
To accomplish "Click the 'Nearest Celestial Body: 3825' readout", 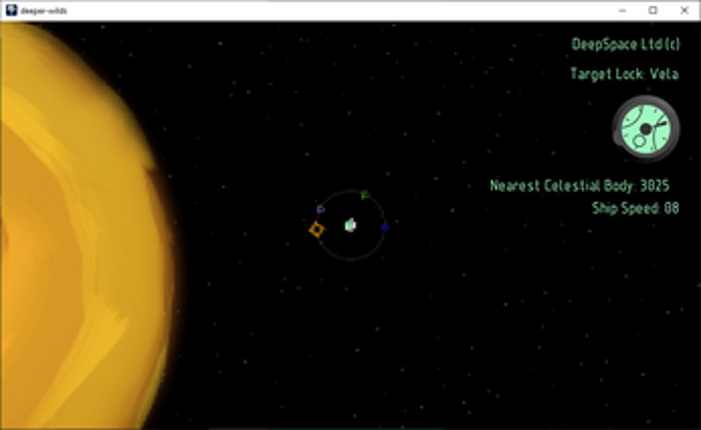I will click(x=579, y=185).
